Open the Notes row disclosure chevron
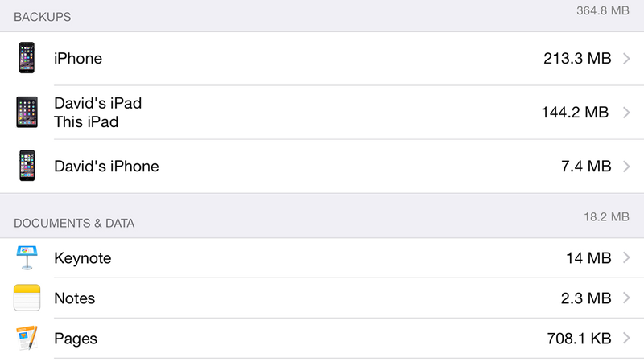This screenshot has height=362, width=644. 626,298
